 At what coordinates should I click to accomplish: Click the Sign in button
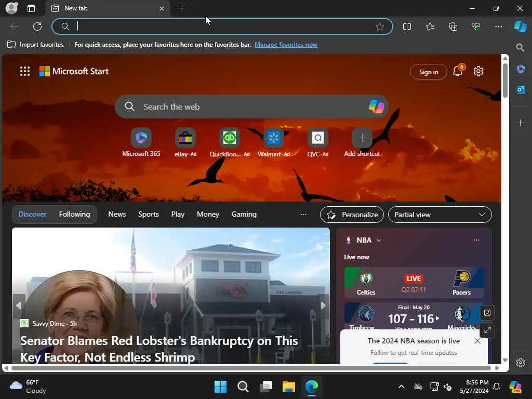(x=429, y=72)
